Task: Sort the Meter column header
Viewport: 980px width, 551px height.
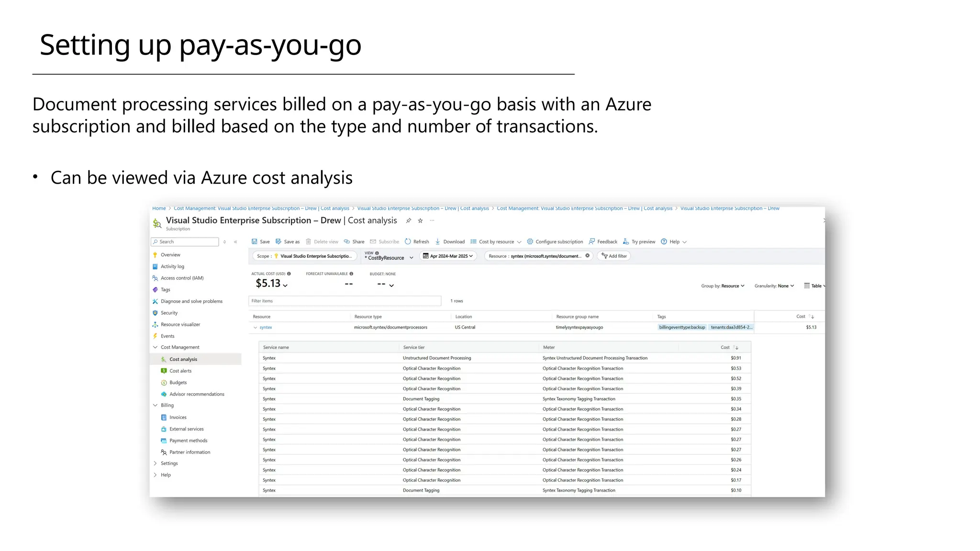Action: click(549, 348)
